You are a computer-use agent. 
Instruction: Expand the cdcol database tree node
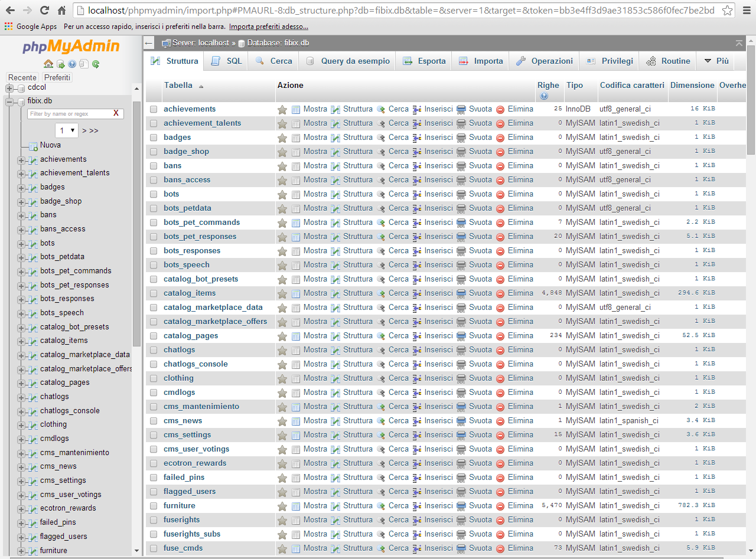coord(9,88)
